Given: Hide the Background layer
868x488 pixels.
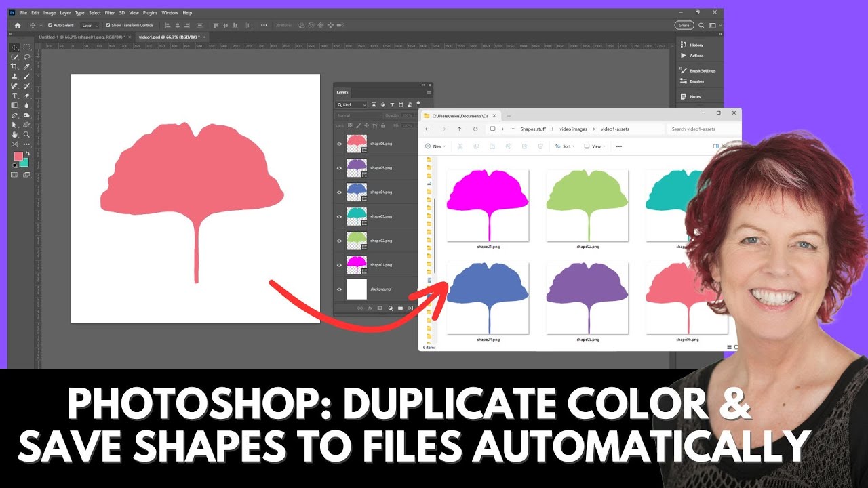Looking at the screenshot, I should tap(339, 289).
